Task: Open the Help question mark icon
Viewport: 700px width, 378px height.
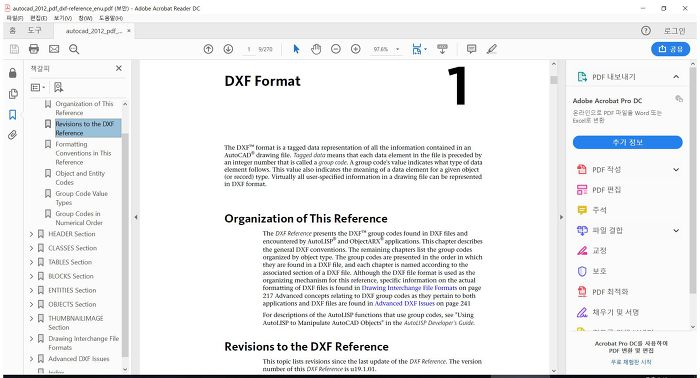Action: click(646, 31)
